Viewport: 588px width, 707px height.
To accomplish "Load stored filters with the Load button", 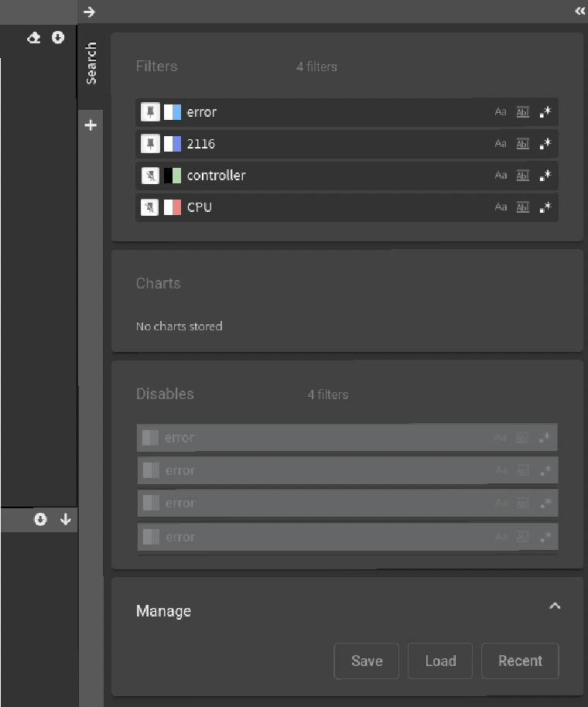I will point(439,661).
